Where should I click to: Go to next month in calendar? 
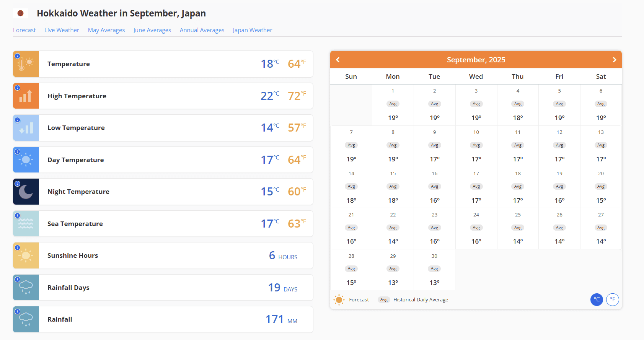tap(614, 60)
